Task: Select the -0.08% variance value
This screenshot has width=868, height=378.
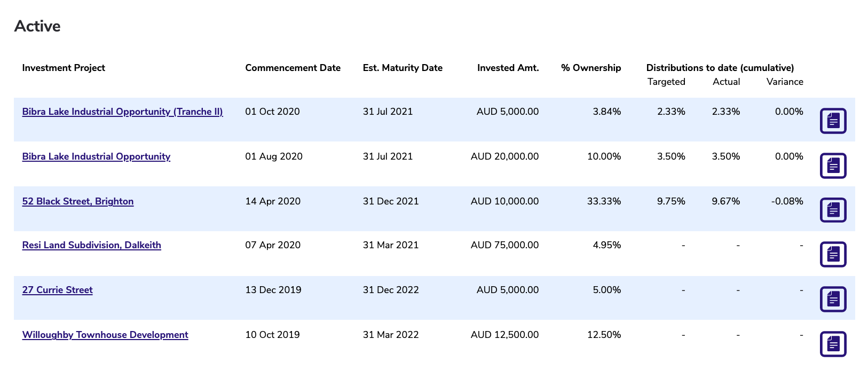Action: point(787,201)
